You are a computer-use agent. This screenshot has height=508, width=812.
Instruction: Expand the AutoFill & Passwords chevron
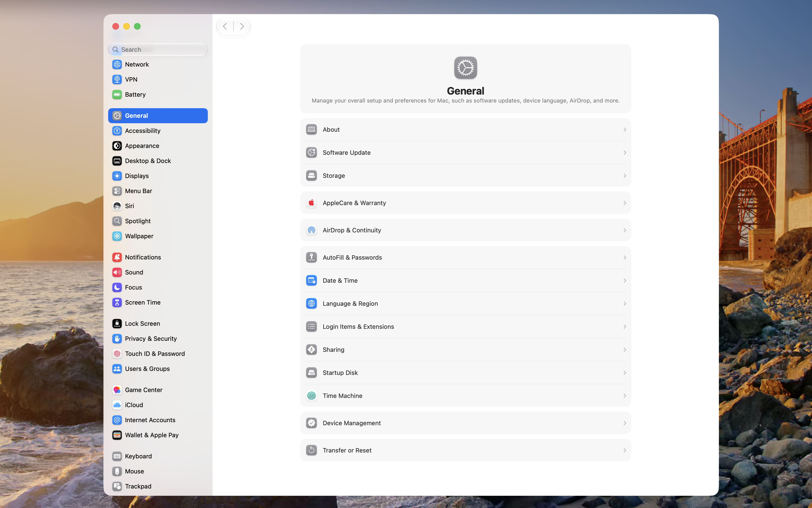tap(625, 258)
